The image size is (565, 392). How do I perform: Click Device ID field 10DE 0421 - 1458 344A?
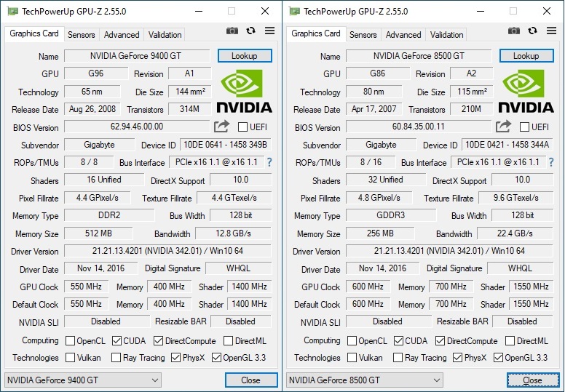click(x=507, y=145)
